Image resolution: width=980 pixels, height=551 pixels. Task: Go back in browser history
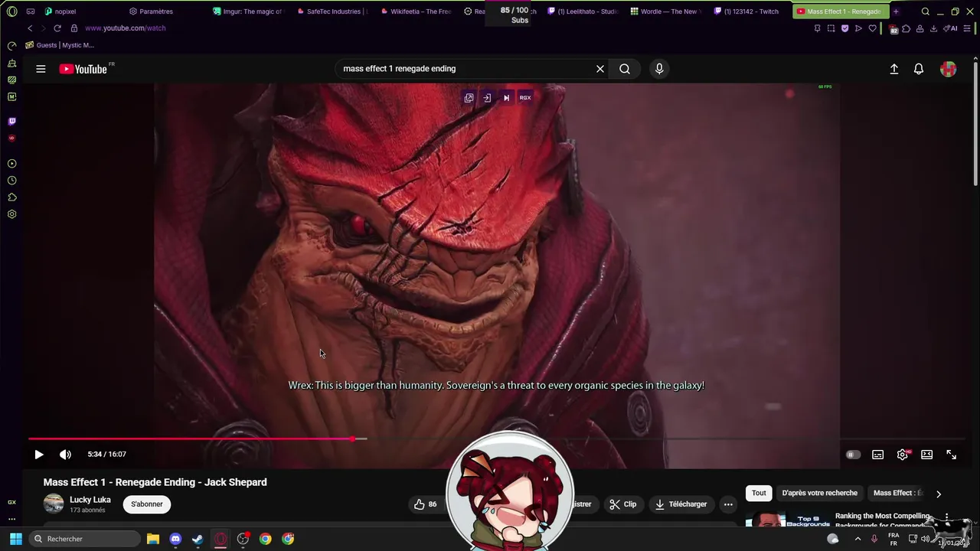click(x=30, y=28)
